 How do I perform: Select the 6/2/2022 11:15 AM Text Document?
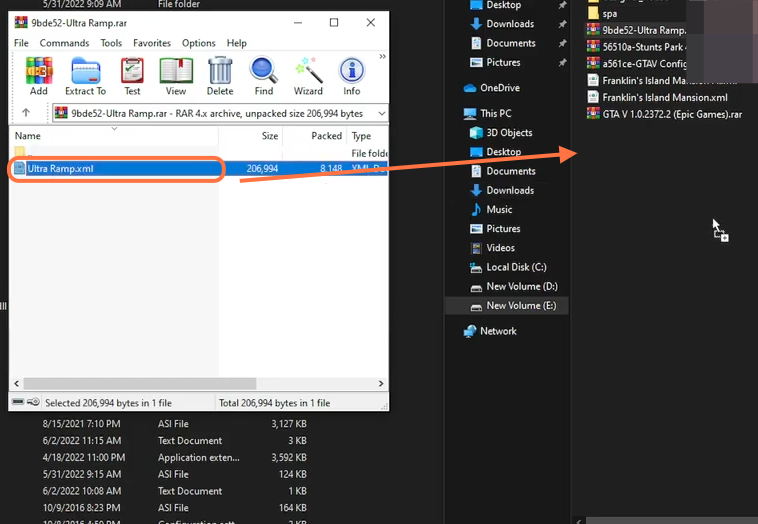[174, 441]
